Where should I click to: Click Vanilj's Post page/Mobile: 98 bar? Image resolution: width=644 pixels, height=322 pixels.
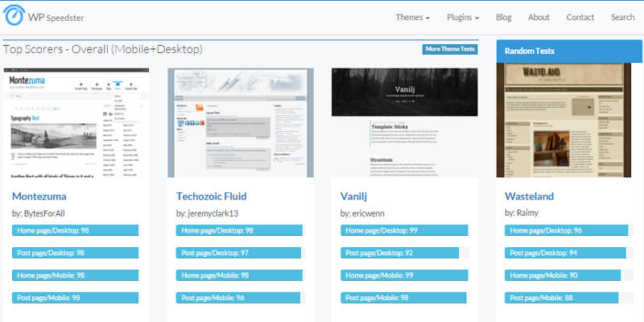click(x=403, y=298)
